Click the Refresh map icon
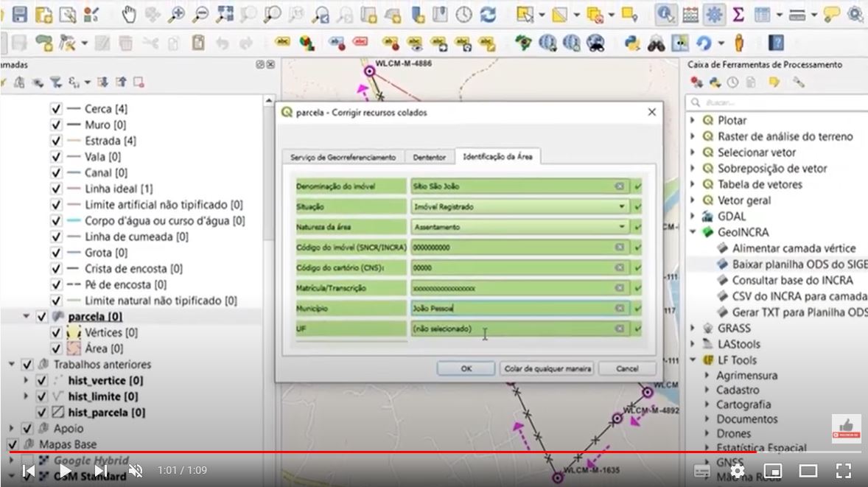 tap(488, 15)
